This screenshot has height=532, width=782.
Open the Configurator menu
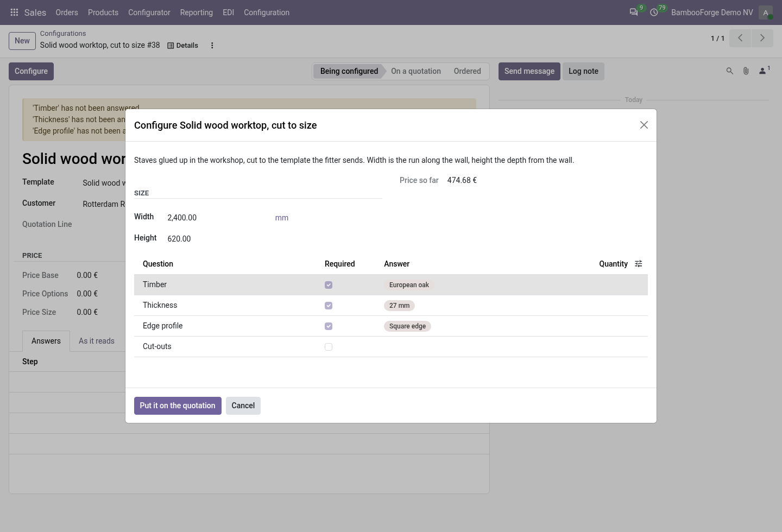tap(149, 12)
